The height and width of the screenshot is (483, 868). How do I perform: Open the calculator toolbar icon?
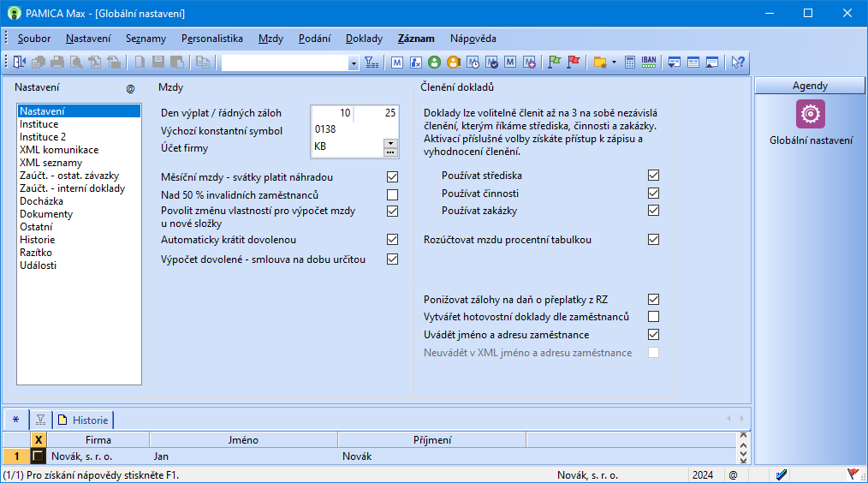click(630, 63)
